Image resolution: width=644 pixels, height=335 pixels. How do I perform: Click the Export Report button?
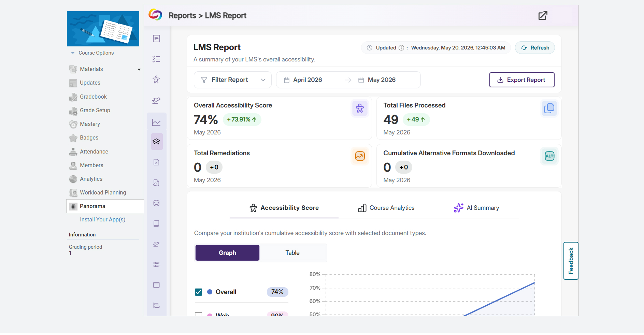521,80
